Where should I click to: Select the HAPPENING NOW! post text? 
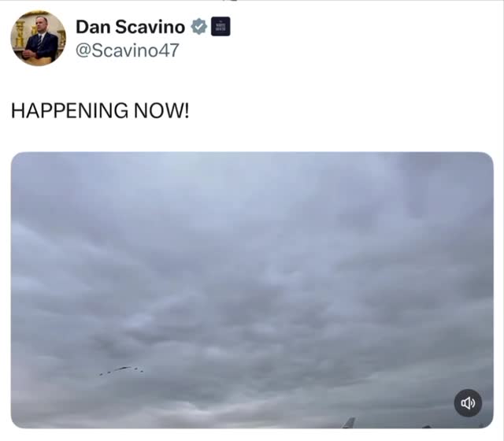click(x=100, y=110)
